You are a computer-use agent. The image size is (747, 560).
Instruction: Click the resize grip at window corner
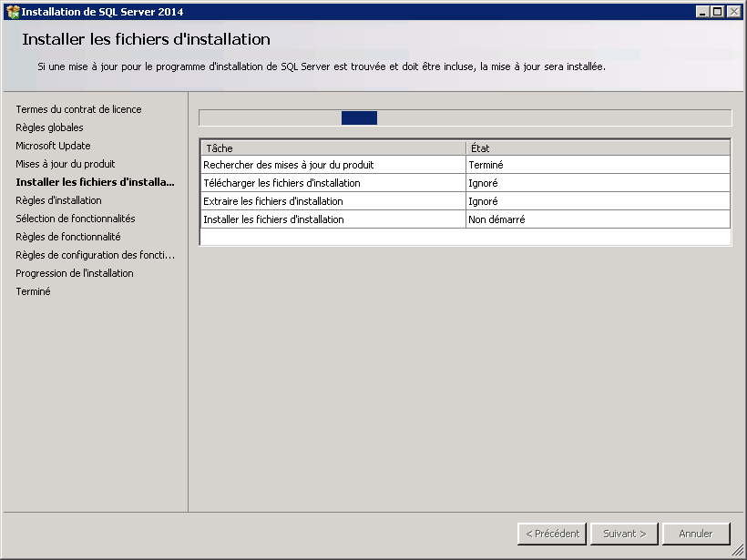739,552
